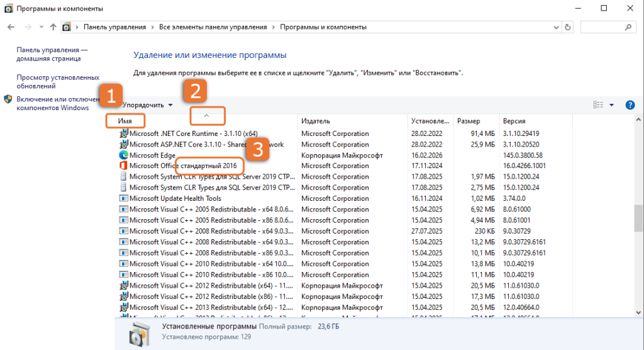Click the scrollbar up arrow
The height and width of the screenshot is (350, 644).
pos(638,120)
